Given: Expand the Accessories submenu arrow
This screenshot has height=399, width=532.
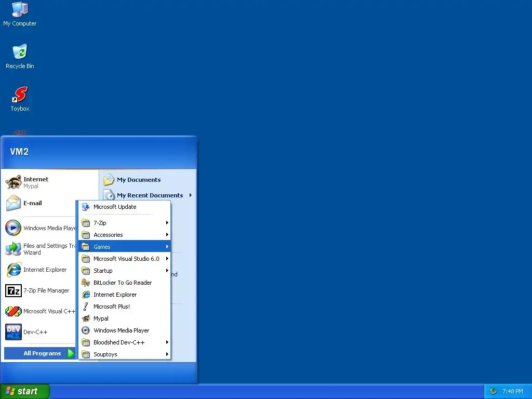Looking at the screenshot, I should click(x=167, y=234).
